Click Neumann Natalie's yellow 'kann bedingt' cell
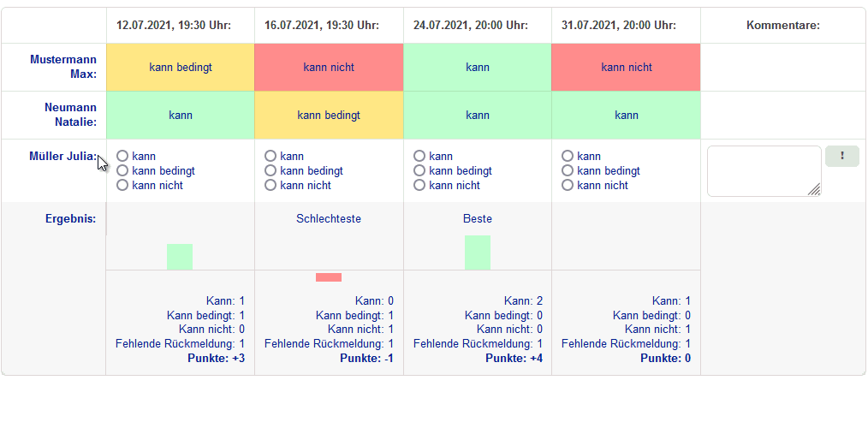The height and width of the screenshot is (422, 868). coord(329,115)
